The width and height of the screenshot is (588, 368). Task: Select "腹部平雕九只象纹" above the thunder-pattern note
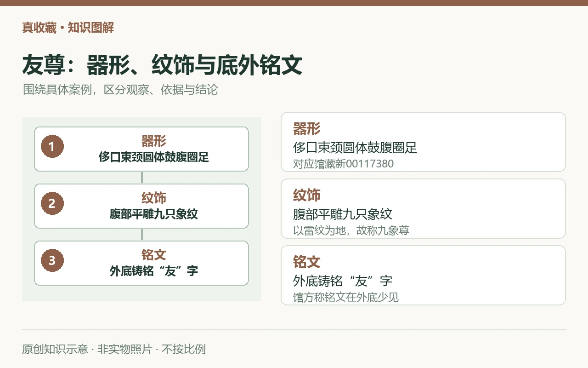(x=343, y=214)
